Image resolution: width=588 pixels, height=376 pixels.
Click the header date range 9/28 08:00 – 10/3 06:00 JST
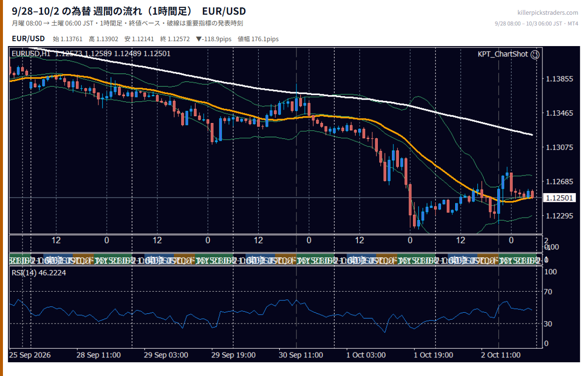click(x=530, y=24)
